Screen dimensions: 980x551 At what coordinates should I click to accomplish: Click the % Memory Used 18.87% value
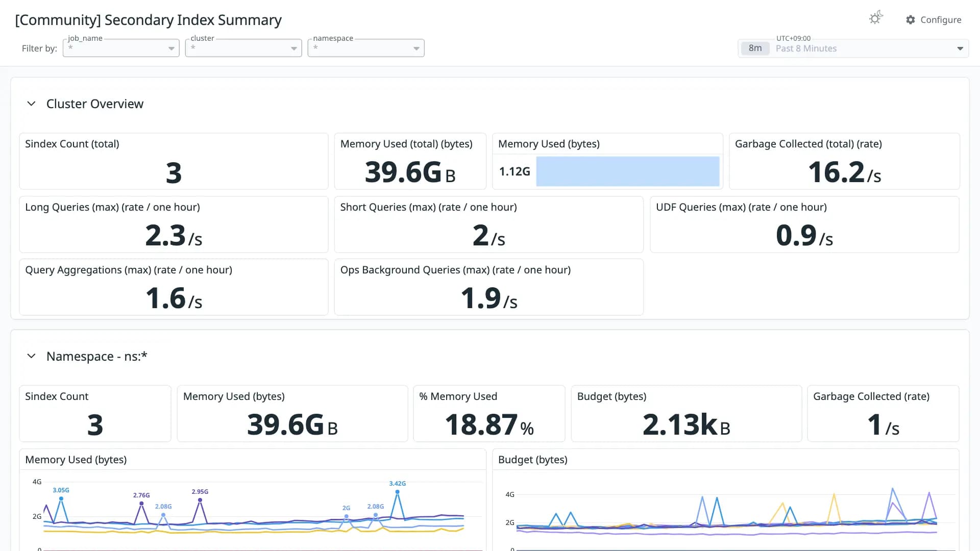pyautogui.click(x=489, y=425)
